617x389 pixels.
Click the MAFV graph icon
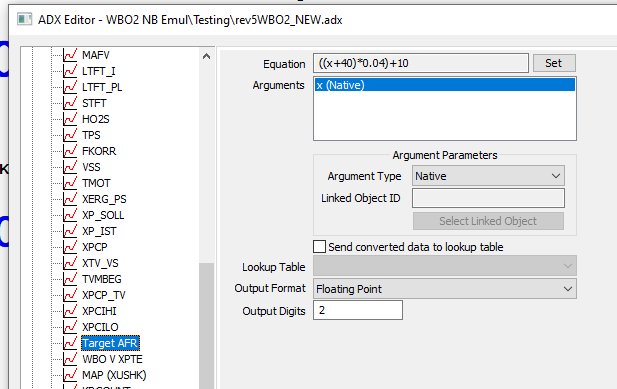(x=70, y=55)
